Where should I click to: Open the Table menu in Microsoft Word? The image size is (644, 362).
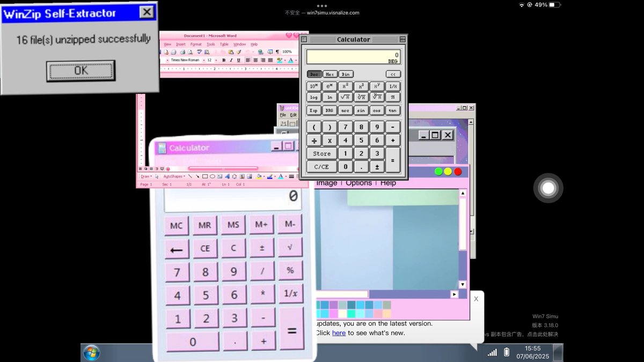tap(224, 44)
